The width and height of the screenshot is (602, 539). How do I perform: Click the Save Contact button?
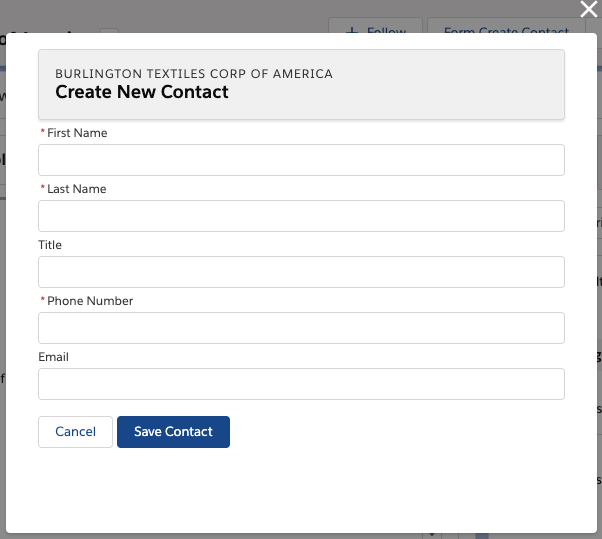pos(173,432)
